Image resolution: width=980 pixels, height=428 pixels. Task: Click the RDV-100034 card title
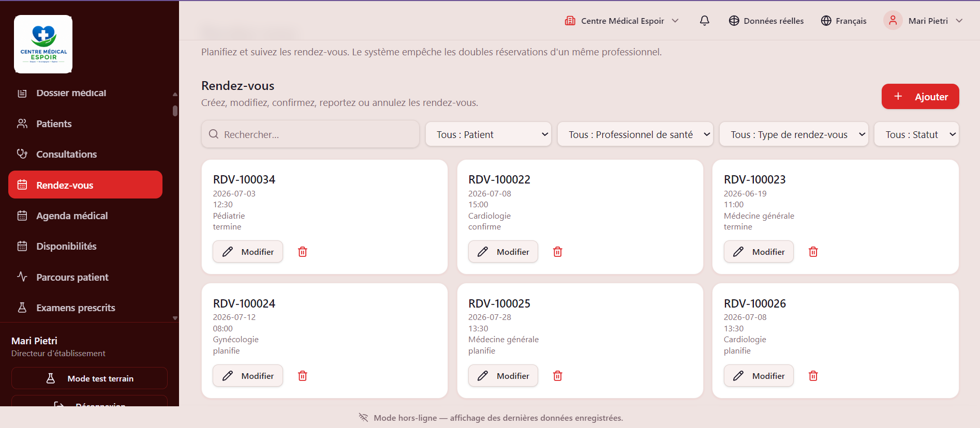coord(244,179)
